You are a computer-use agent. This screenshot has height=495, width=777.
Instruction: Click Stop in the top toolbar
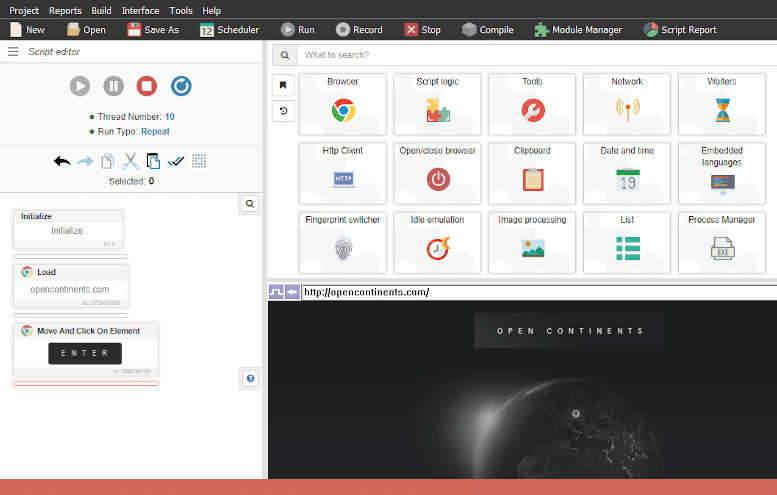(422, 30)
